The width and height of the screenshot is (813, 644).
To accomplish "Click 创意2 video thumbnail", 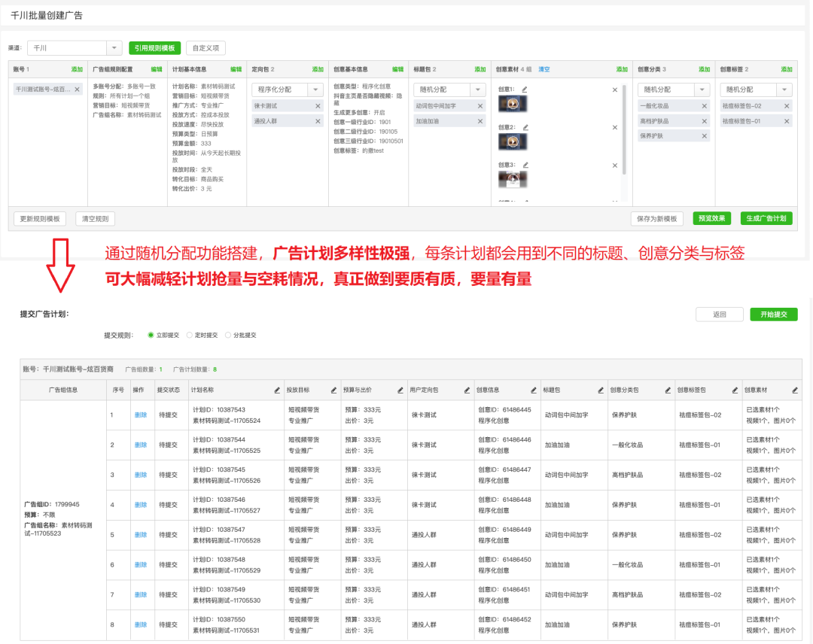I will (x=512, y=141).
